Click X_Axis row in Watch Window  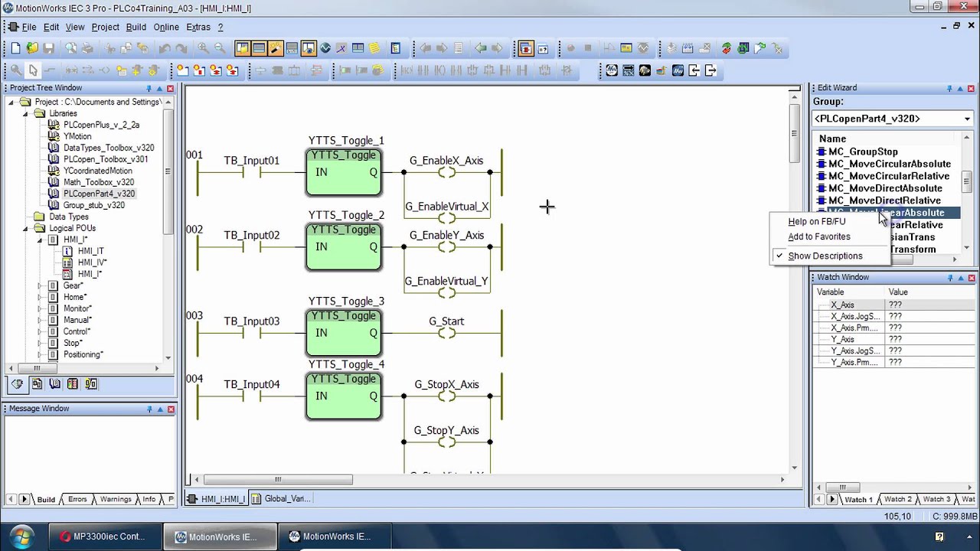coord(893,305)
